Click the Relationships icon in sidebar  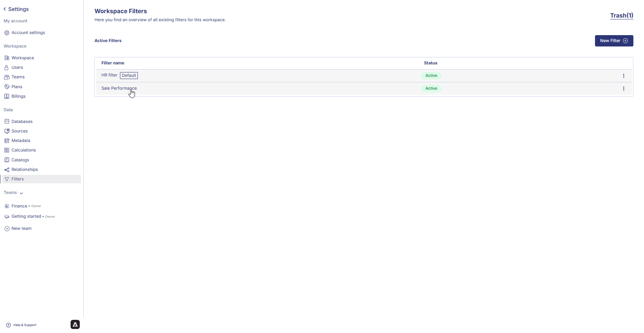pos(7,169)
